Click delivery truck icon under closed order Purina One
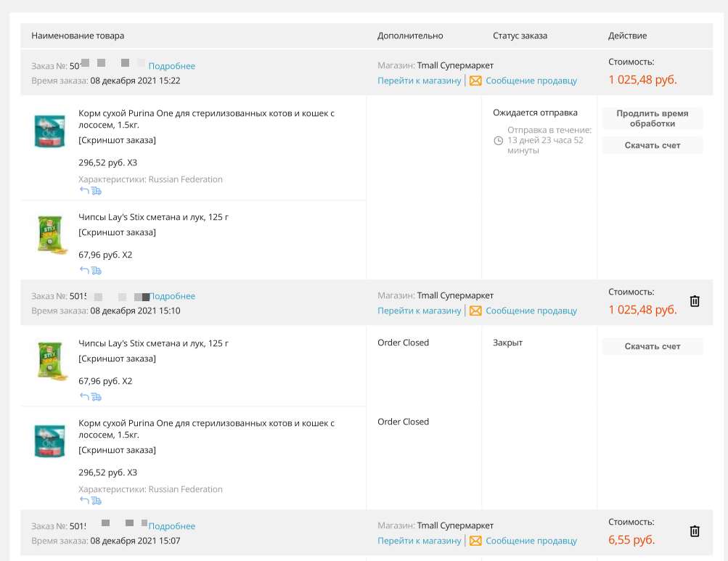 [96, 501]
